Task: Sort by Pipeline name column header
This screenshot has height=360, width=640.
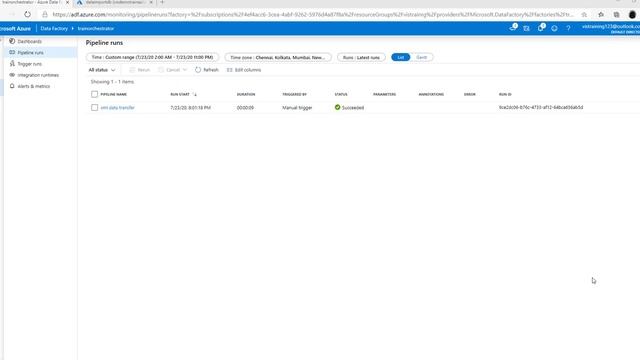Action: tap(113, 94)
